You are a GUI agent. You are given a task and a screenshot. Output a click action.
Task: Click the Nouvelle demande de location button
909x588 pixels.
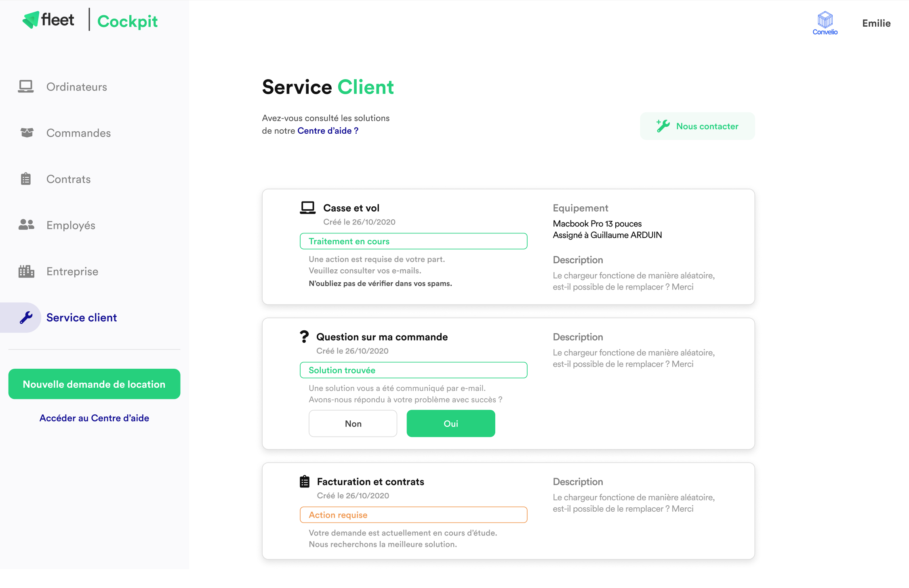[x=94, y=384]
